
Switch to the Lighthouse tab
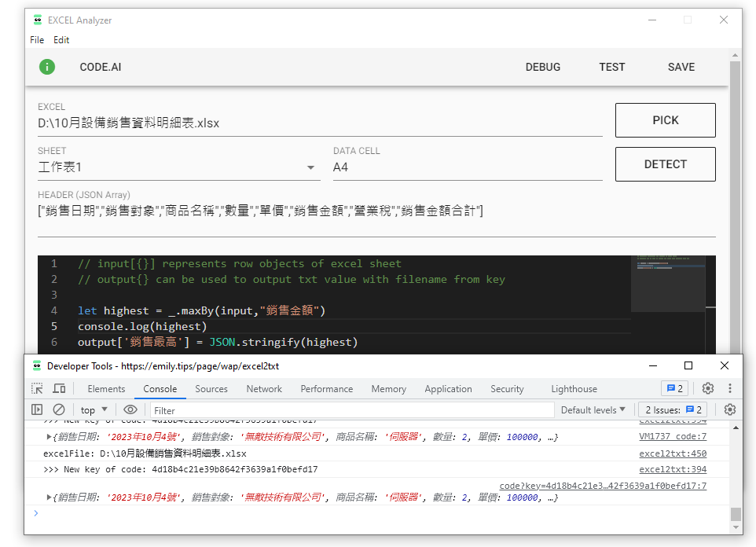click(x=574, y=389)
